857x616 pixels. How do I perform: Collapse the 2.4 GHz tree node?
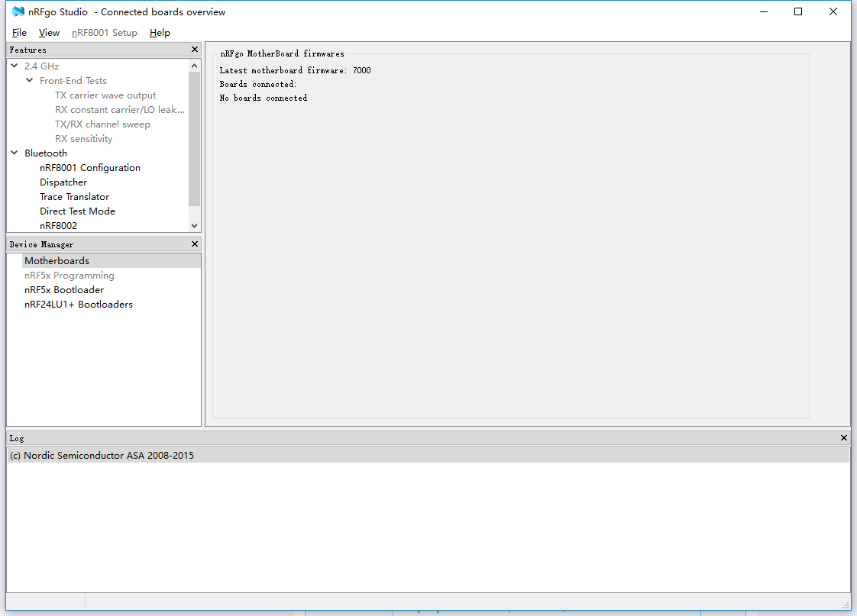click(15, 66)
